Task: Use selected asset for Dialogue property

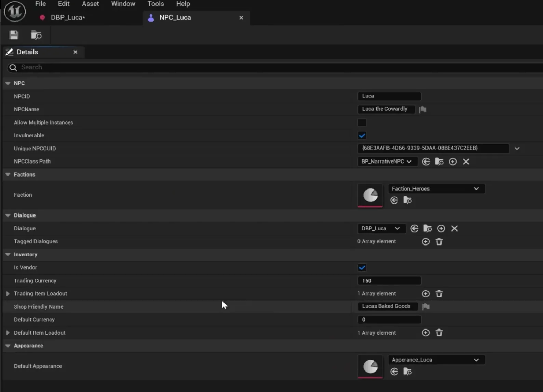Action: [x=414, y=228]
